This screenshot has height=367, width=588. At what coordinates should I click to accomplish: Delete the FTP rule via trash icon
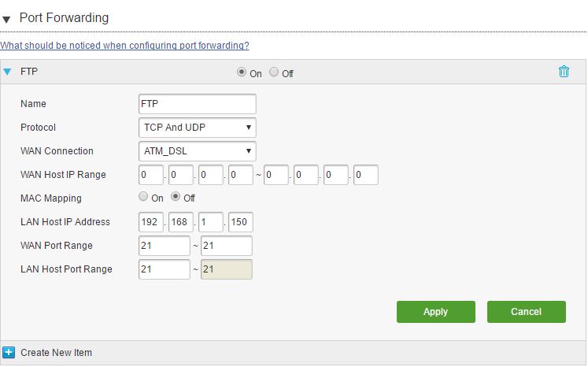pos(564,72)
